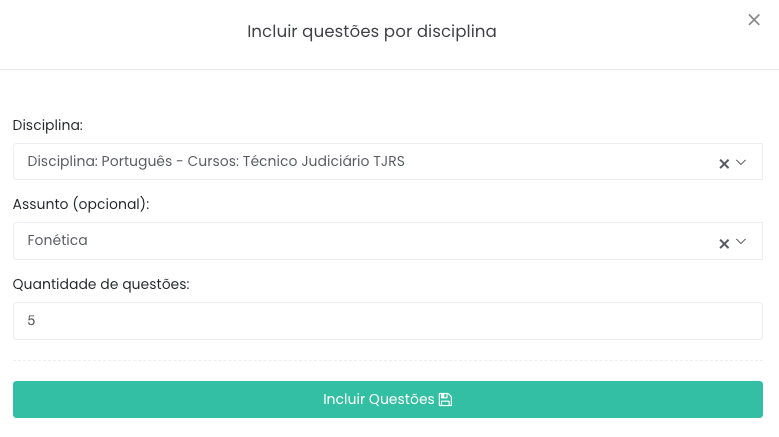
Task: Click the save icon on Incluir Questões
Action: (x=446, y=400)
